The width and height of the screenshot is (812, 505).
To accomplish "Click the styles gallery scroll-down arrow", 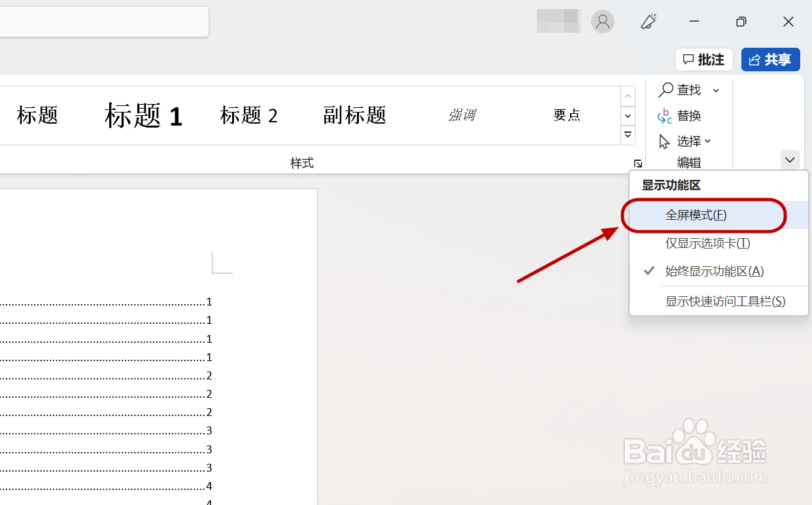I will tap(627, 116).
